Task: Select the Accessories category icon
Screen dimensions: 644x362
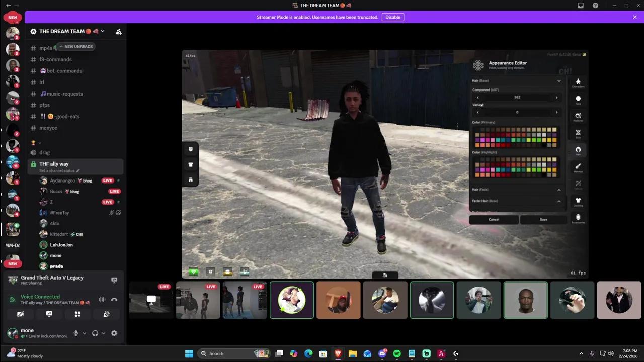Action: [x=578, y=217]
